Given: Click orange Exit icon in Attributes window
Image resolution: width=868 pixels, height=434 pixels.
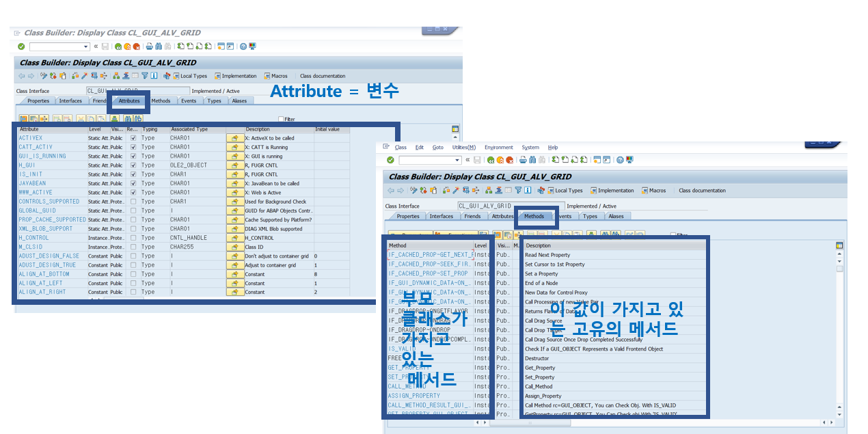Looking at the screenshot, I should 127,46.
